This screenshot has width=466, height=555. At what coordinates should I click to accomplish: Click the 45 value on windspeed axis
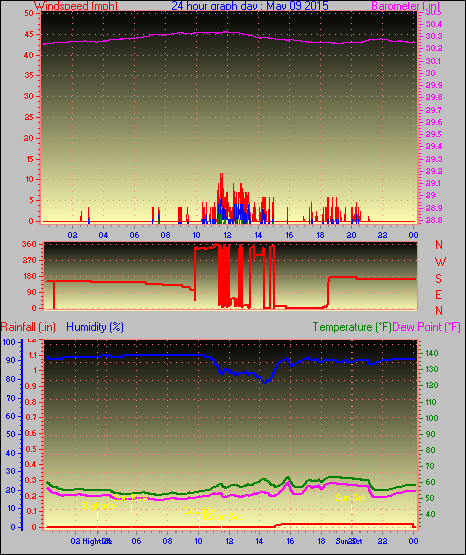[x=29, y=34]
